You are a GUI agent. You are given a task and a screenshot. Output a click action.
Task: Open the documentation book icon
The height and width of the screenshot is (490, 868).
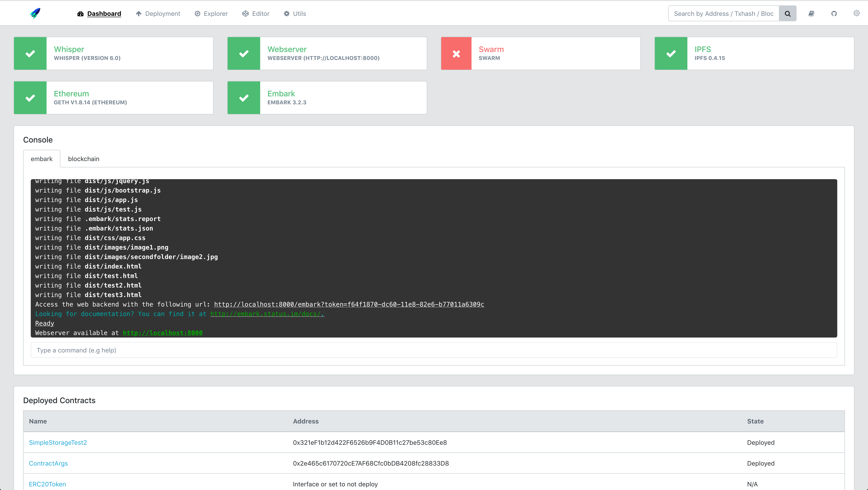click(x=811, y=14)
